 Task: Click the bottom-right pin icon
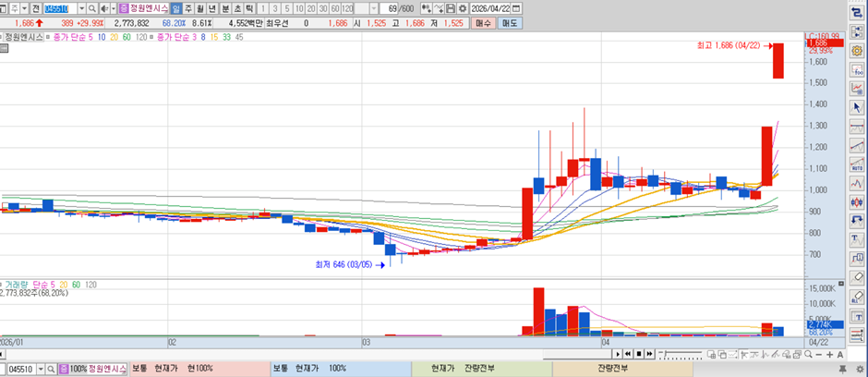coord(842,369)
